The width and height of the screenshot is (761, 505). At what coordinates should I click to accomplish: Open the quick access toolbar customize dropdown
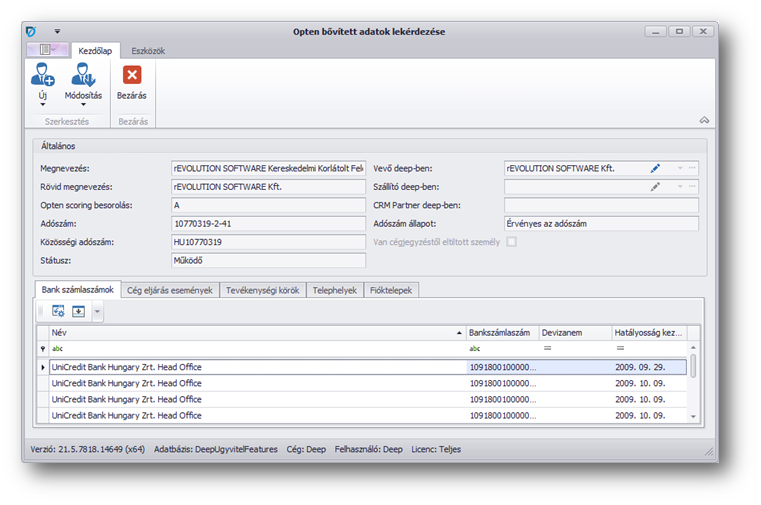(57, 32)
